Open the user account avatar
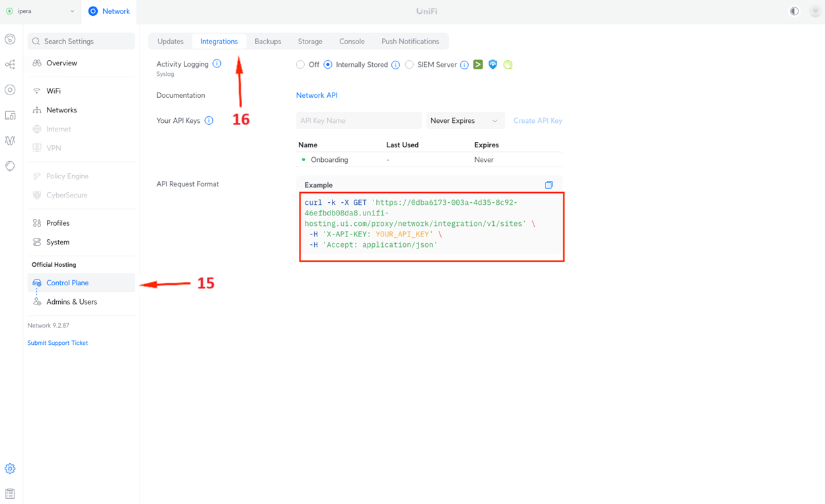The image size is (825, 504). (815, 11)
